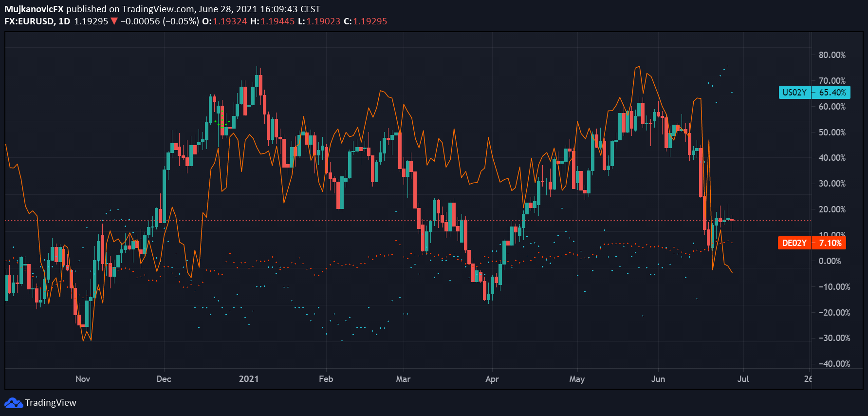Click the last price 1.19295 after symbol

point(91,21)
